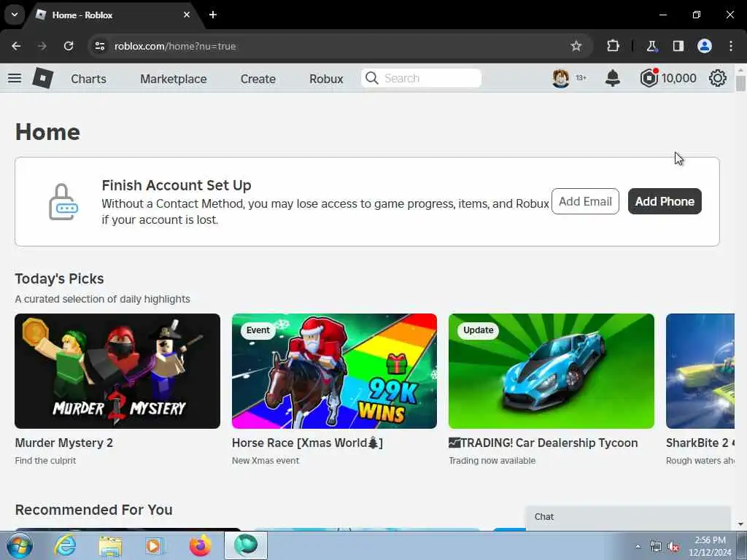Click the muted volume tray icon
747x560 pixels.
pos(673,547)
